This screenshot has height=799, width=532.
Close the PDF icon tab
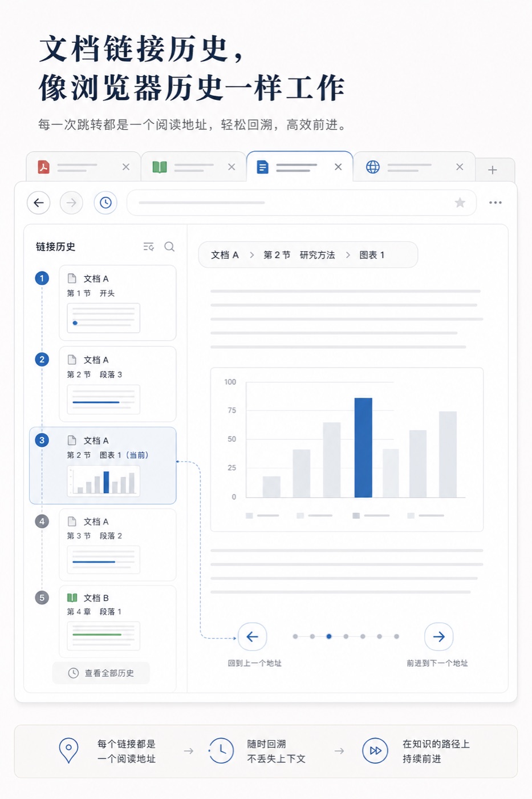pos(126,167)
